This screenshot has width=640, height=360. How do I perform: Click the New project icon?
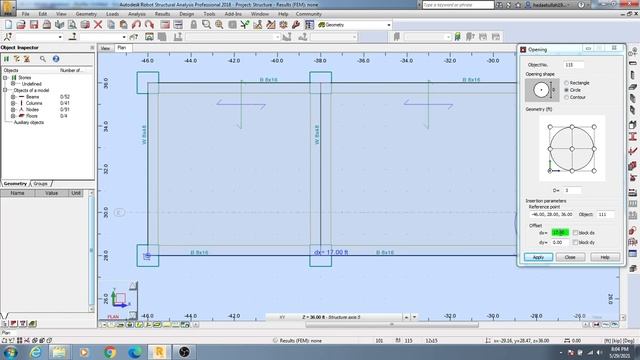[8, 25]
